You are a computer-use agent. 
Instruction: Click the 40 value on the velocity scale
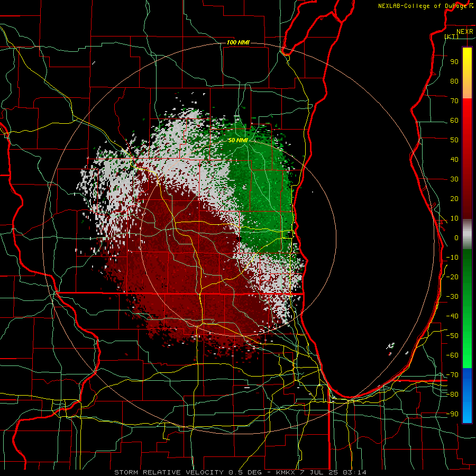pos(454,159)
